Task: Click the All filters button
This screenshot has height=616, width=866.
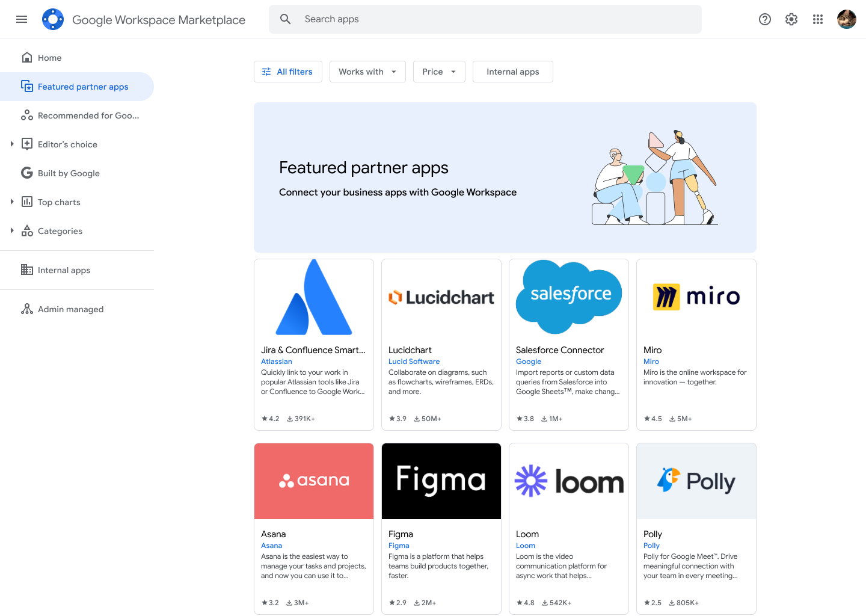Action: point(288,72)
